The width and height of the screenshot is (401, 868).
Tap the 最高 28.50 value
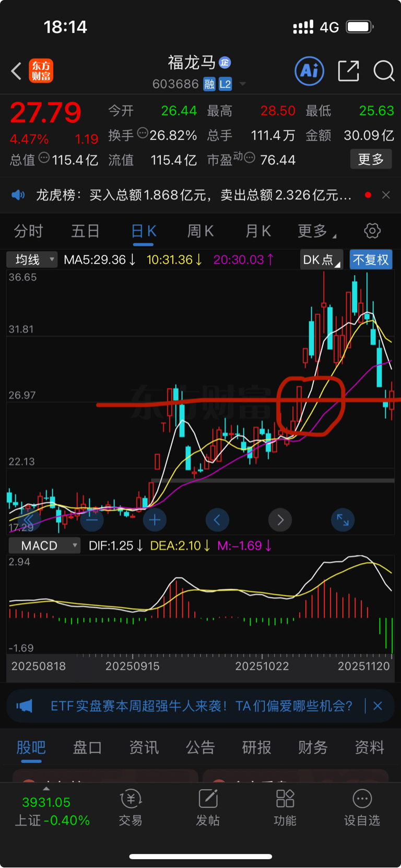pos(278,111)
